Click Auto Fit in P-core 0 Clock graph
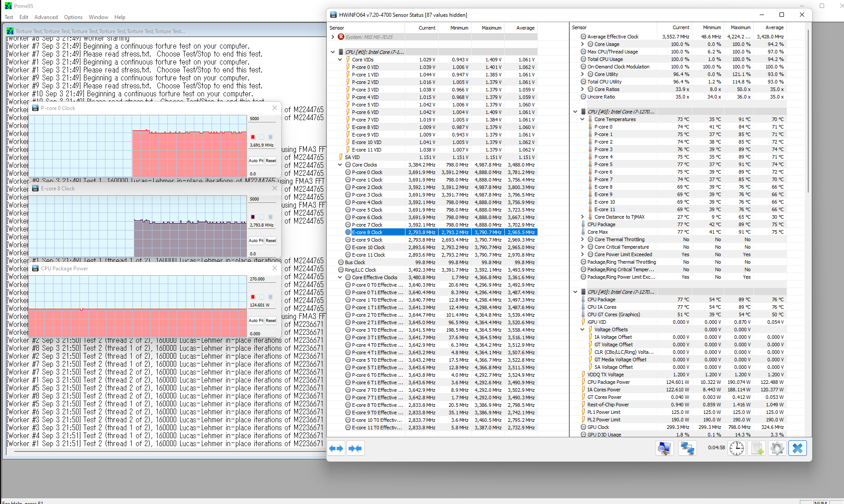This screenshot has height=504, width=844. [256, 161]
